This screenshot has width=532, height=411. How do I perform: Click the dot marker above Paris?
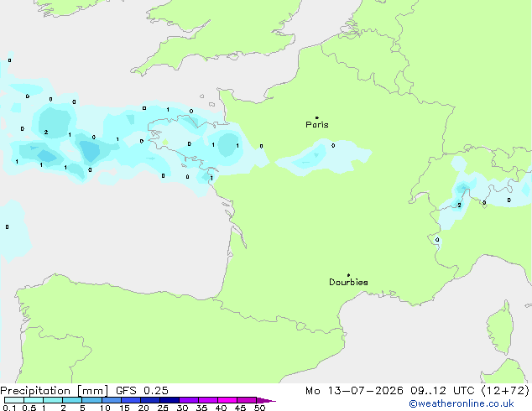pos(317,117)
